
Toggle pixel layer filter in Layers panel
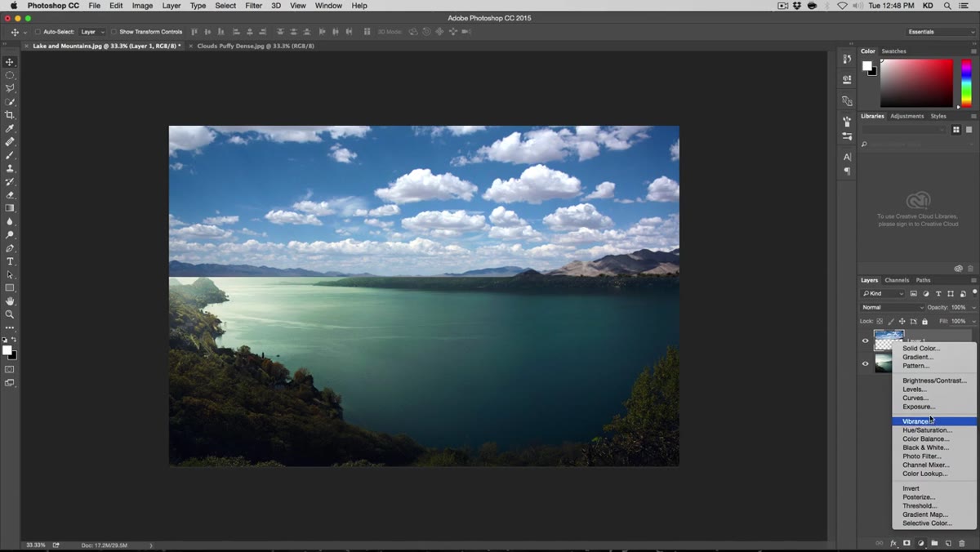point(914,293)
